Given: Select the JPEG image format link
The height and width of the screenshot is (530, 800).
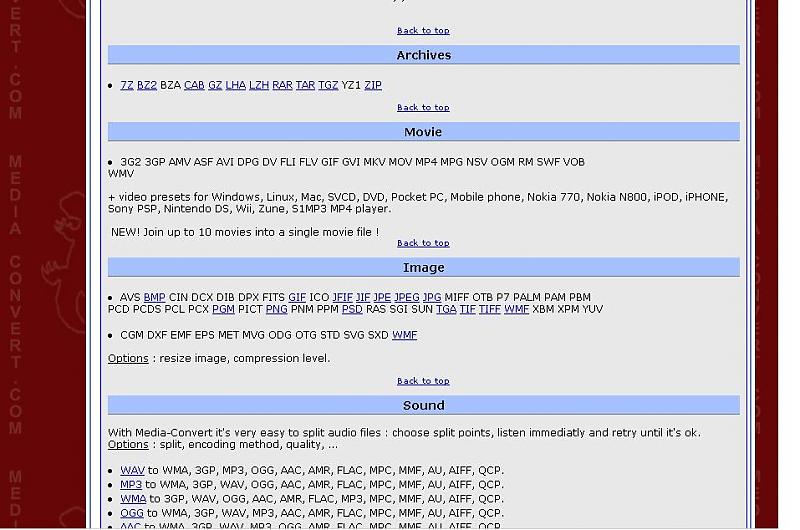Looking at the screenshot, I should click(406, 298).
